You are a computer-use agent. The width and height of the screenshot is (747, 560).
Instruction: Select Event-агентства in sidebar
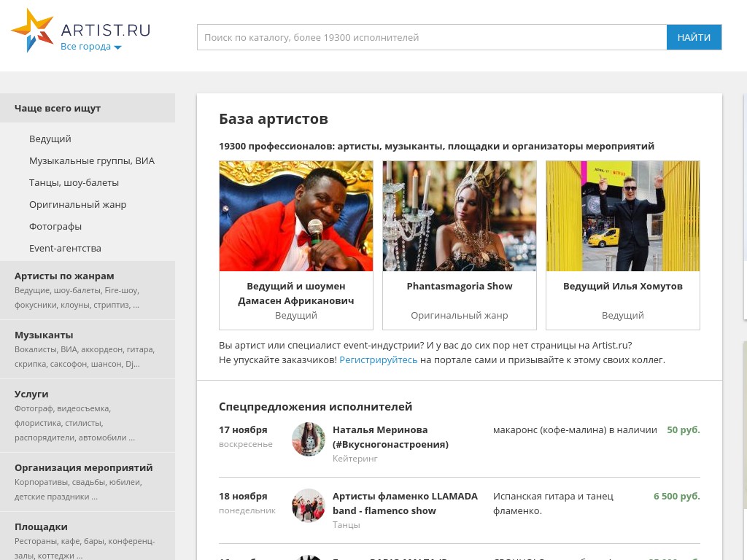tap(65, 249)
